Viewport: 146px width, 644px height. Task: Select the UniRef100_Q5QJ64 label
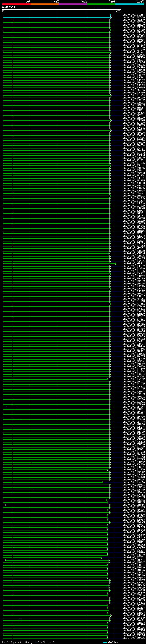[x=134, y=40]
